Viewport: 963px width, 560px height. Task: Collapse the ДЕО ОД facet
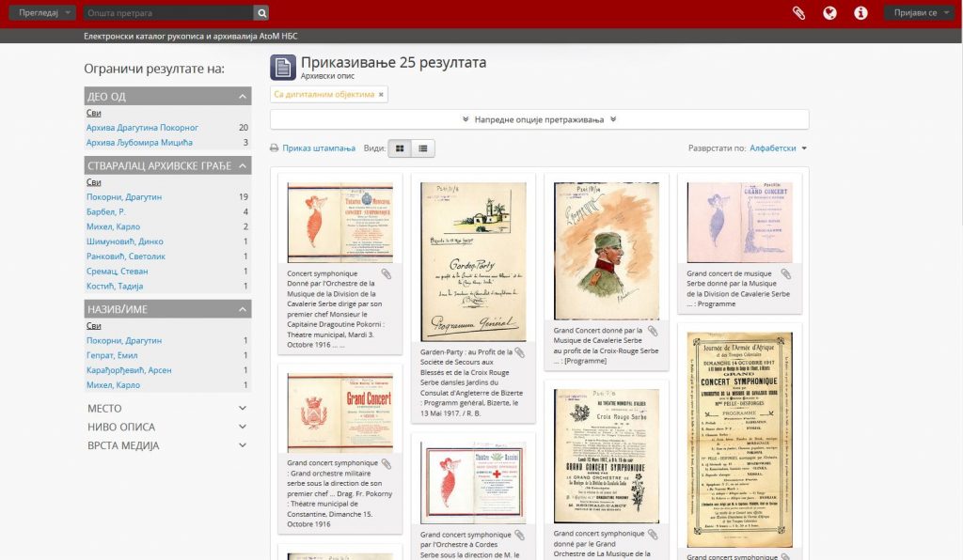pos(244,97)
